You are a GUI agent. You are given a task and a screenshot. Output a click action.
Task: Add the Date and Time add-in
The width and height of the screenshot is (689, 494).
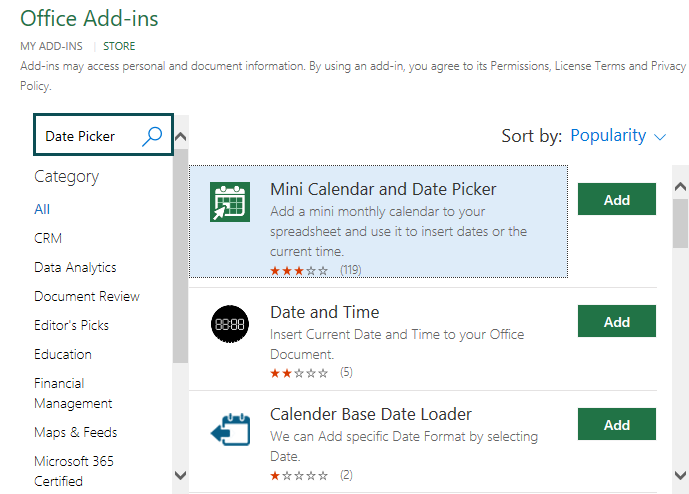616,321
